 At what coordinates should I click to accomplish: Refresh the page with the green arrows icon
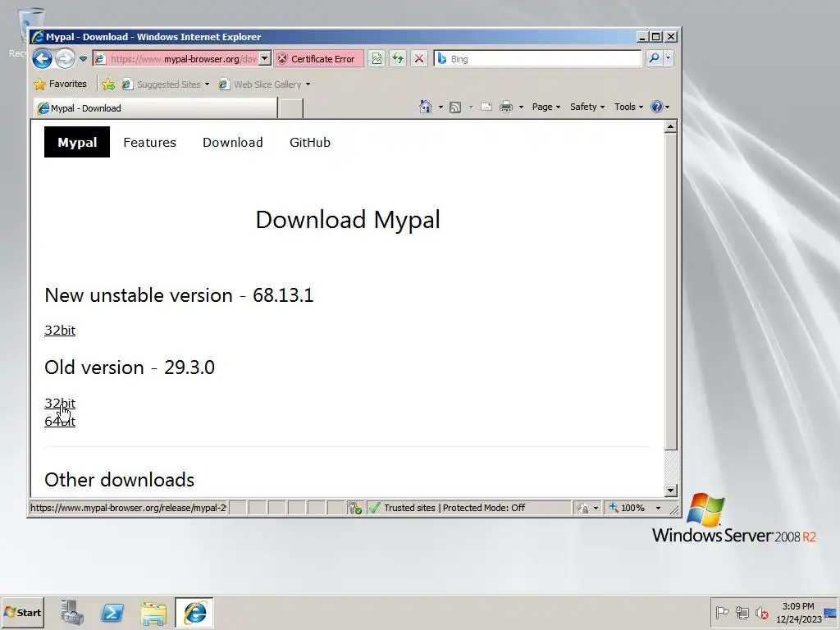tap(398, 58)
